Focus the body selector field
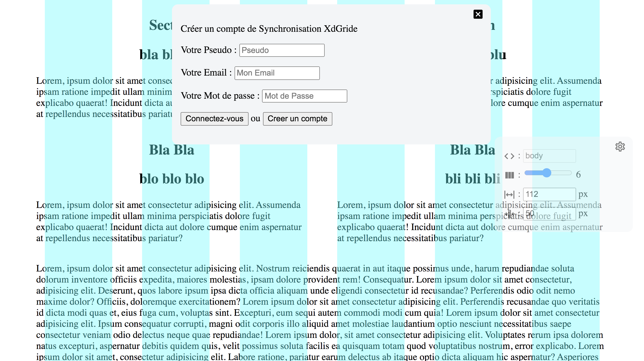 tap(549, 156)
